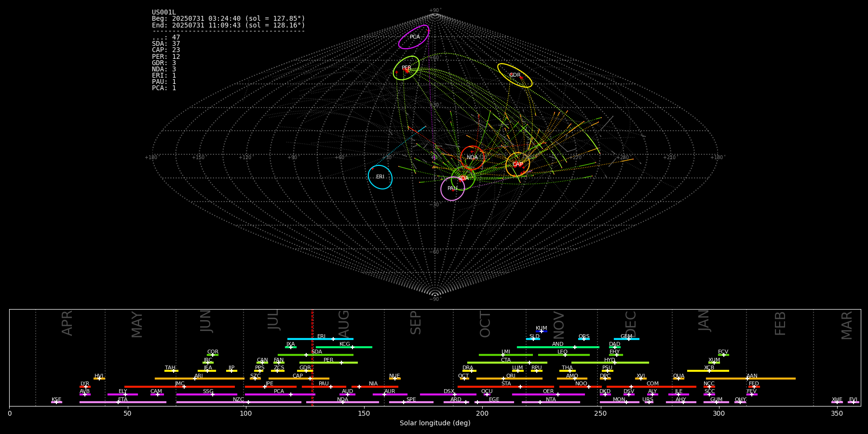The image size is (868, 434).
Task: Select the PER radiant ellipse on the sky map
Action: (406, 68)
